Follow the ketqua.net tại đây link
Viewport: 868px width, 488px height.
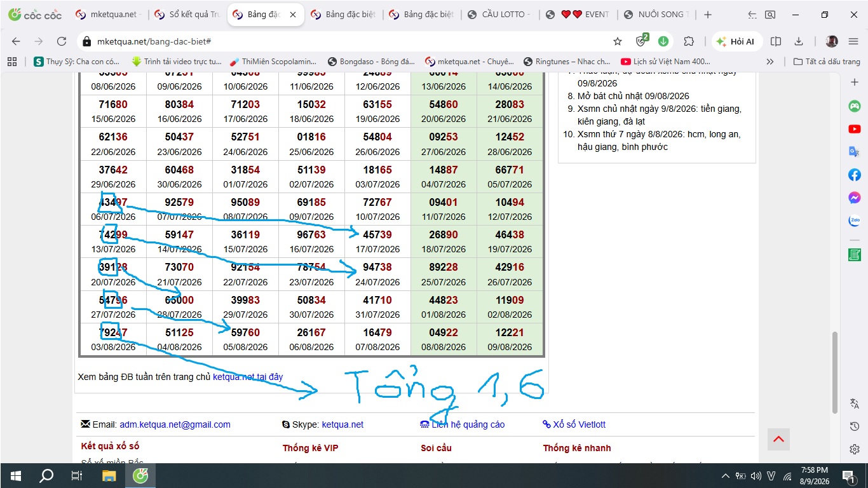coord(248,377)
